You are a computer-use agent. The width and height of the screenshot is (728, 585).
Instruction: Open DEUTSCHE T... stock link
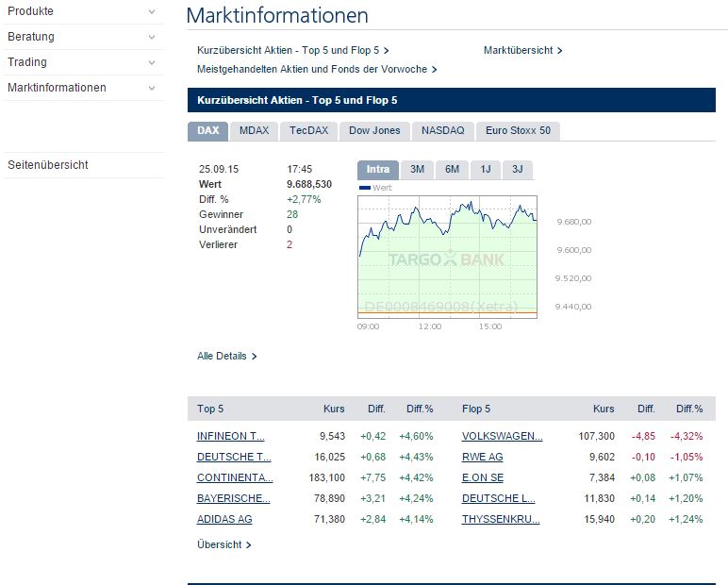[234, 458]
